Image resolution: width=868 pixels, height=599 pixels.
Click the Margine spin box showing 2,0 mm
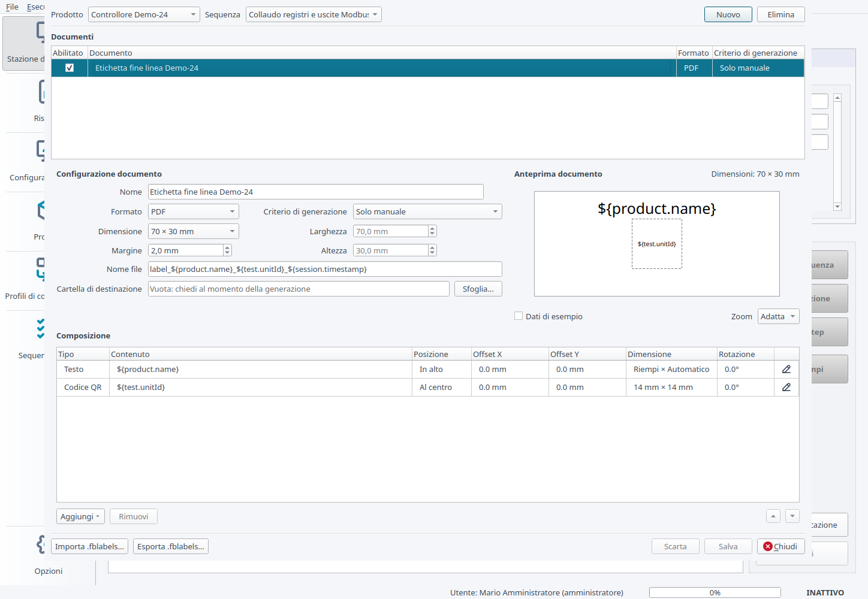(189, 250)
